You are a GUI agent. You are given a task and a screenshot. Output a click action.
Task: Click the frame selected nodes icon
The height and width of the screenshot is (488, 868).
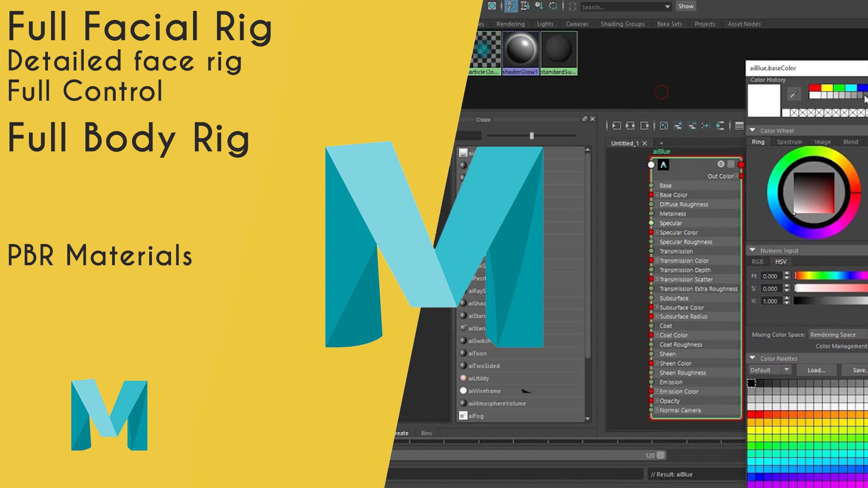pyautogui.click(x=664, y=126)
